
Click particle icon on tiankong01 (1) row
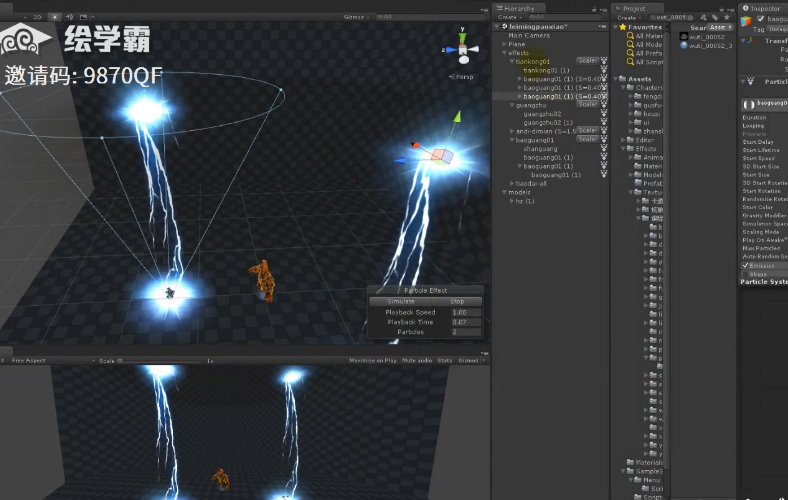[x=604, y=70]
